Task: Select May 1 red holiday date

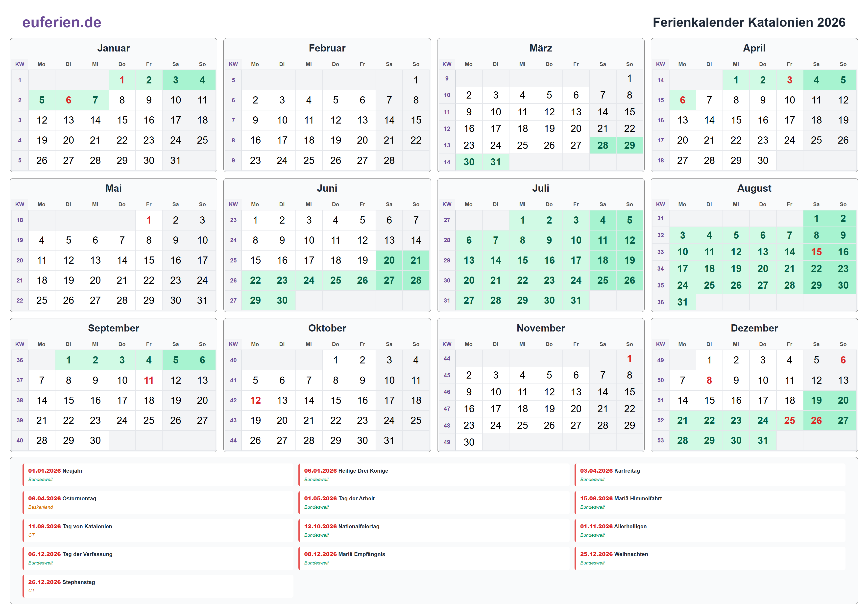Action: click(x=148, y=220)
